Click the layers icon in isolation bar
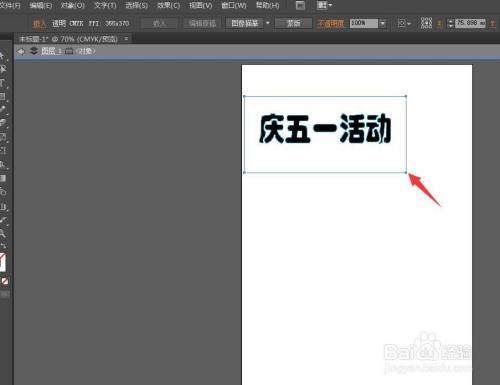Image resolution: width=500 pixels, height=385 pixels. point(34,51)
